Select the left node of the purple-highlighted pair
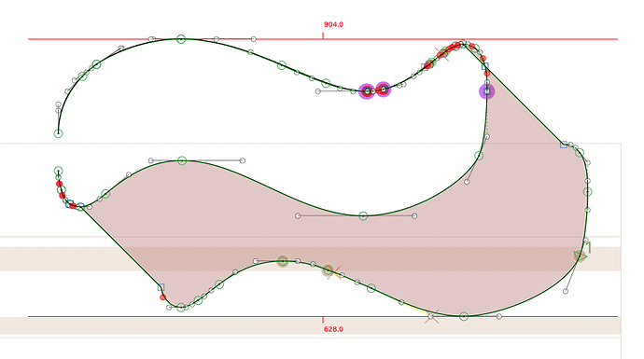644x359 pixels. click(x=367, y=91)
